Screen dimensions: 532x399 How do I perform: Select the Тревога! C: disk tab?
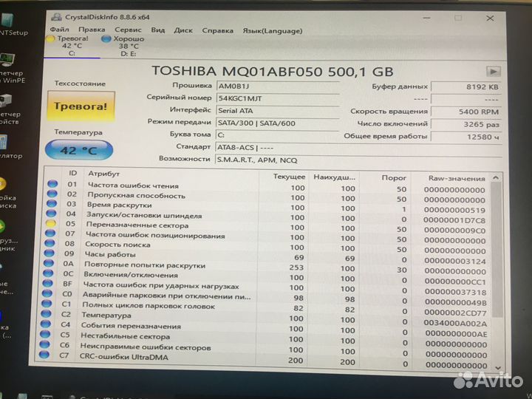72,46
